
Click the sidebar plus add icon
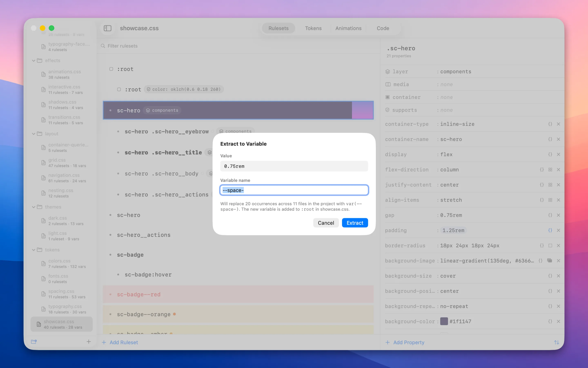(89, 342)
